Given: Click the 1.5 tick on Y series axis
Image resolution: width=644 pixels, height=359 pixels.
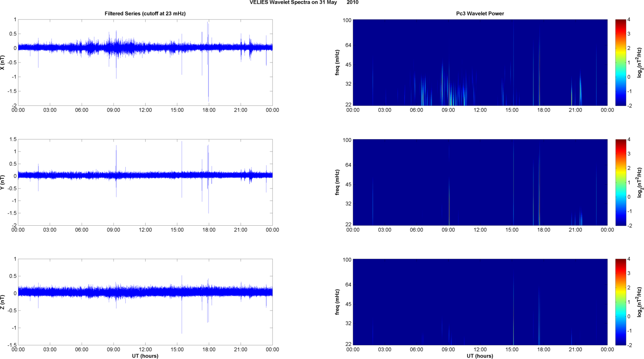Looking at the screenshot, I should 13,140.
